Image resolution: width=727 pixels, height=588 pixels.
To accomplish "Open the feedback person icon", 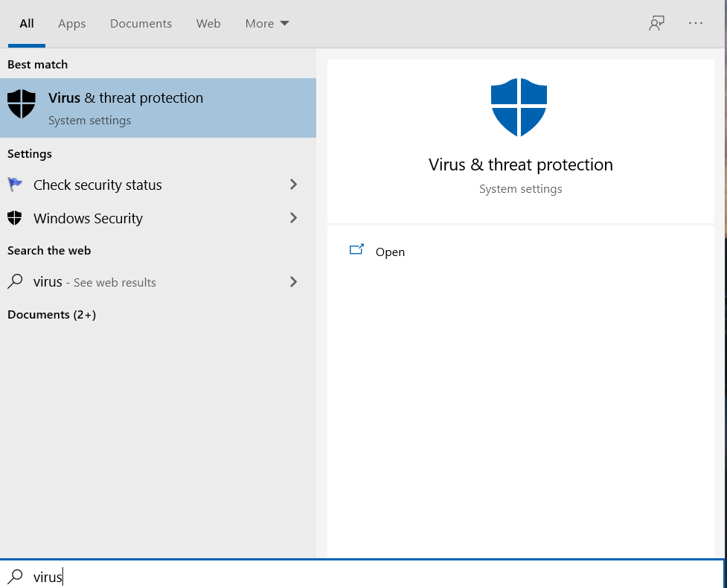I will coord(656,23).
